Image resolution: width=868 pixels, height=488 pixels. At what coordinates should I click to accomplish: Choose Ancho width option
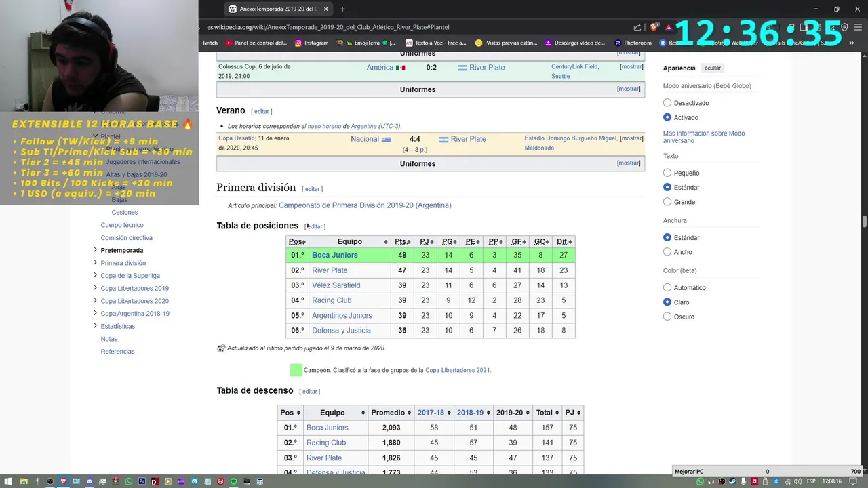click(667, 252)
